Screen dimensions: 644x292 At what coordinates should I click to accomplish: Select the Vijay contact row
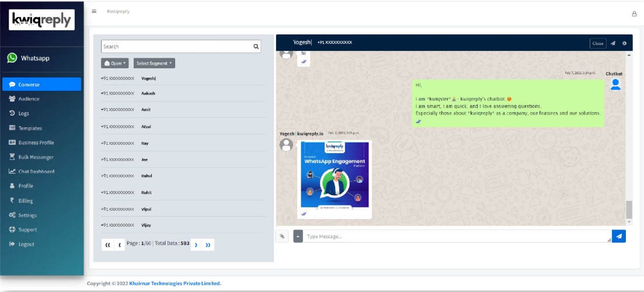pos(183,225)
